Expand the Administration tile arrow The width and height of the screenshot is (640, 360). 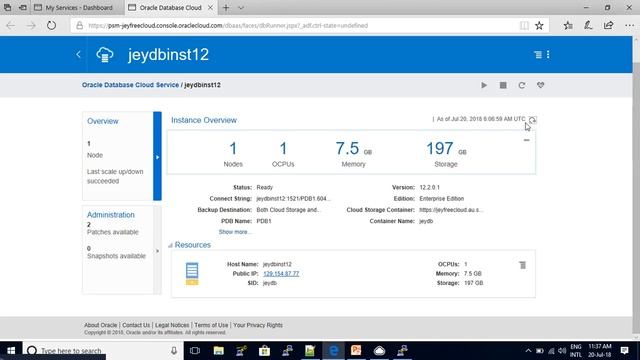point(158,251)
